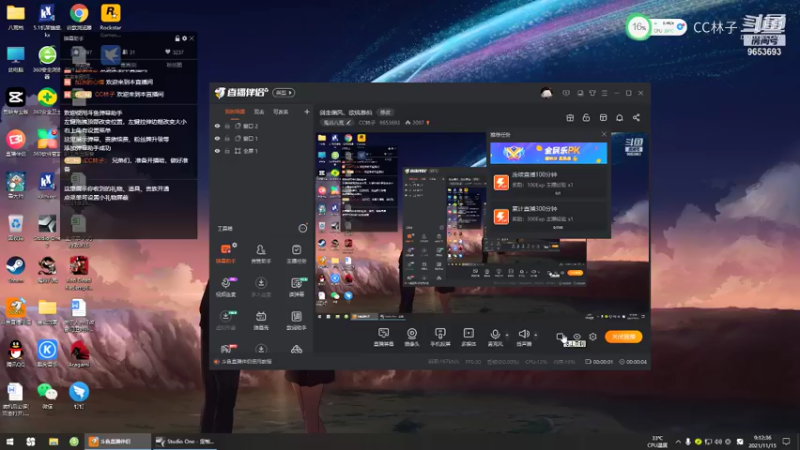Expand speaker options arrow

[x=536, y=335]
